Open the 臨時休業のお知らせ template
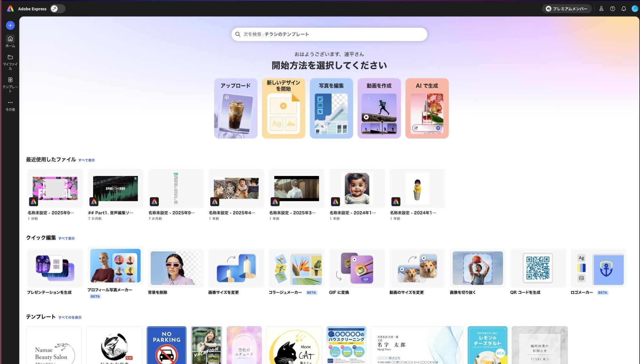640x364 pixels. click(539, 345)
